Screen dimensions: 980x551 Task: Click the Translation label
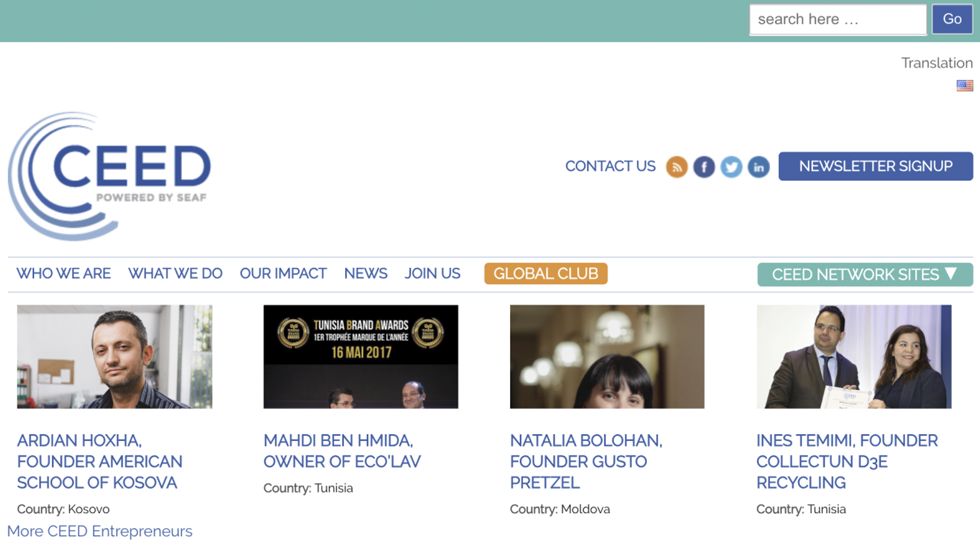tap(937, 63)
